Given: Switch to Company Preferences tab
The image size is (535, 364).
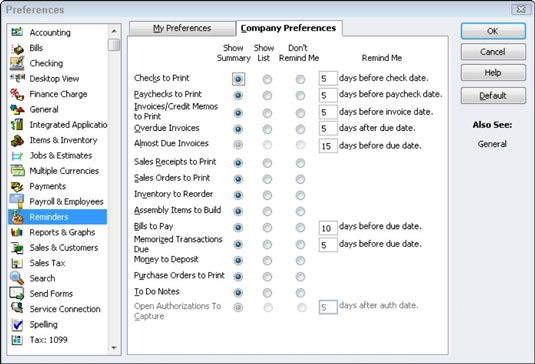Looking at the screenshot, I should coord(289,28).
